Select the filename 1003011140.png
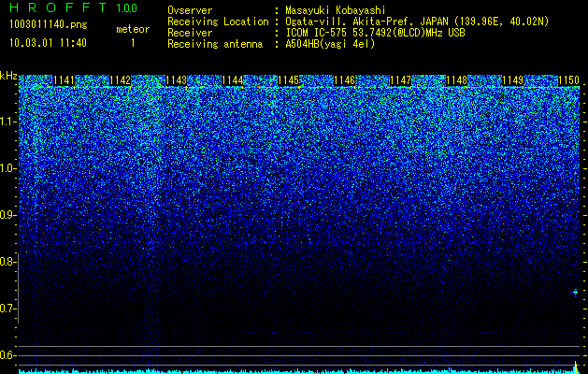Image resolution: width=588 pixels, height=374 pixels. click(x=49, y=25)
